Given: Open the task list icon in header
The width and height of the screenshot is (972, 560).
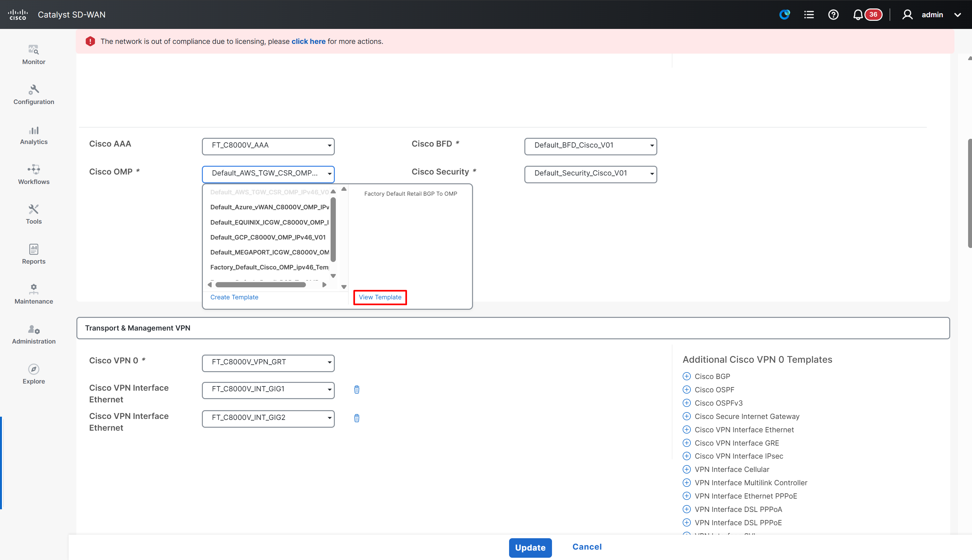Looking at the screenshot, I should (809, 15).
